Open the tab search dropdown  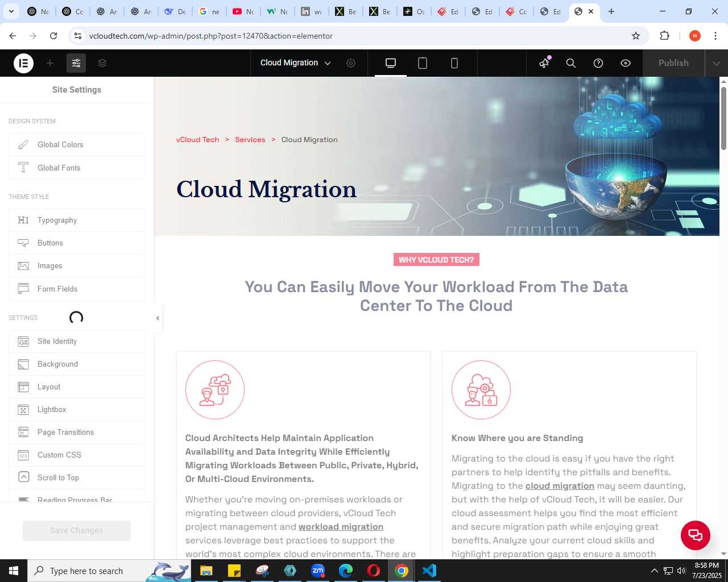[x=11, y=11]
